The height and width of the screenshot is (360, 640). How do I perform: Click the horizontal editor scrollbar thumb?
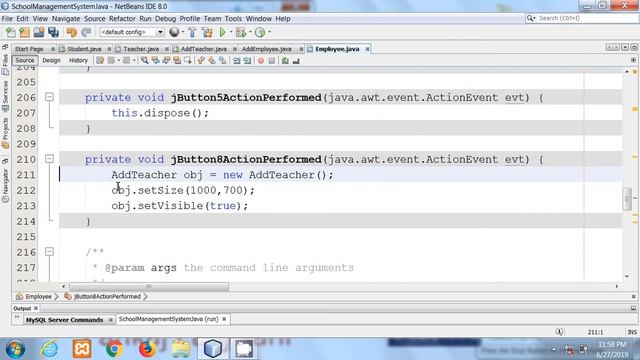149,287
